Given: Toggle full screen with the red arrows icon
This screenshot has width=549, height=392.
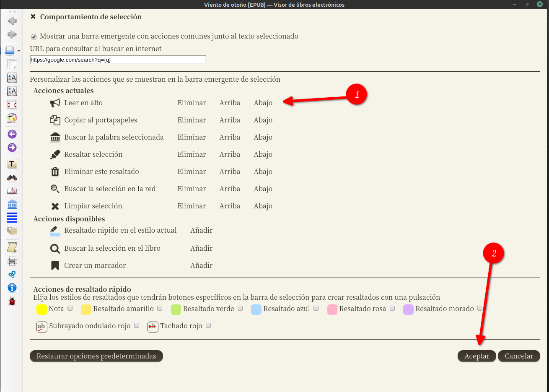Looking at the screenshot, I should pos(12,104).
